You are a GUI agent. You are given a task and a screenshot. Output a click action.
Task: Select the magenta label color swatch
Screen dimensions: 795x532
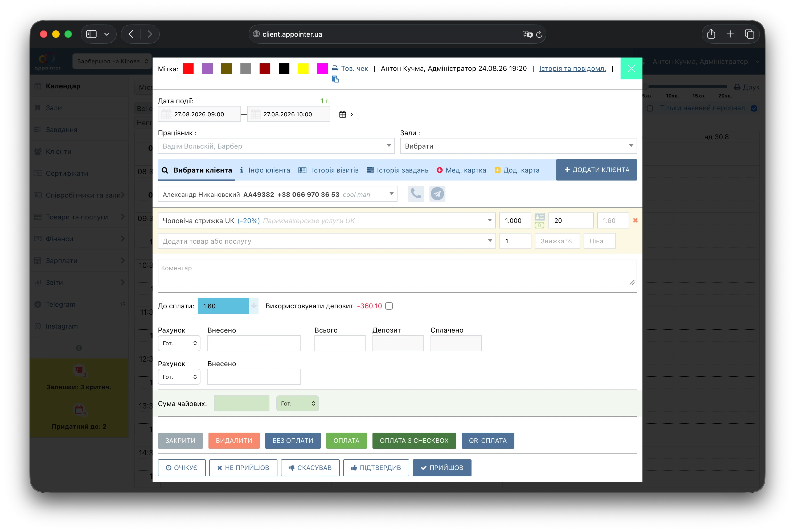tap(322, 68)
